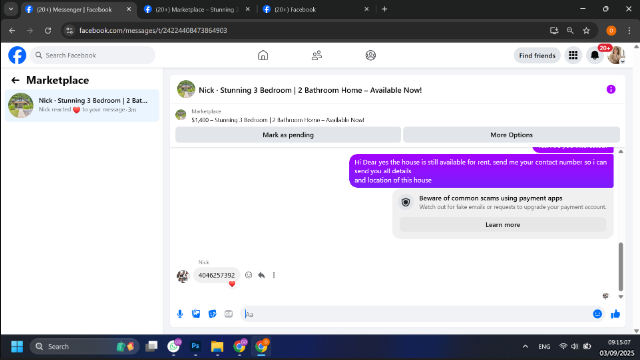The image size is (640, 360).
Task: Open WhatsApp from taskbar
Action: [x=173, y=347]
